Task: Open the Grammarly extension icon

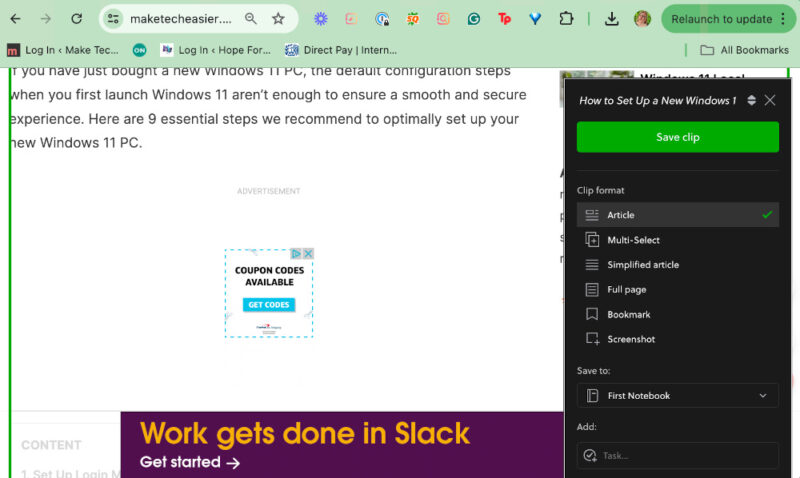Action: point(473,19)
